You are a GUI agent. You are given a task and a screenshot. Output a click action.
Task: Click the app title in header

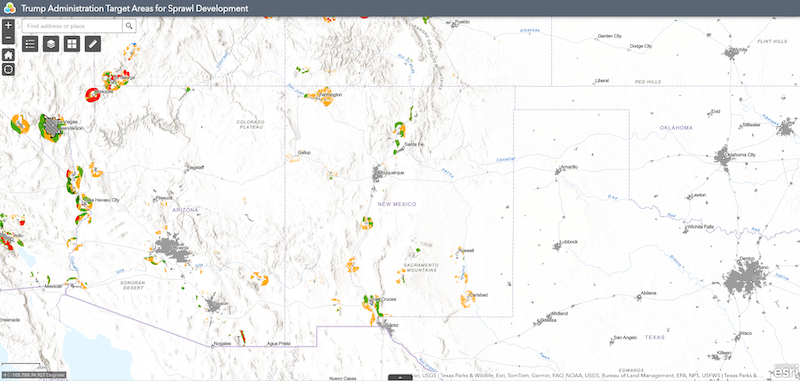click(135, 8)
